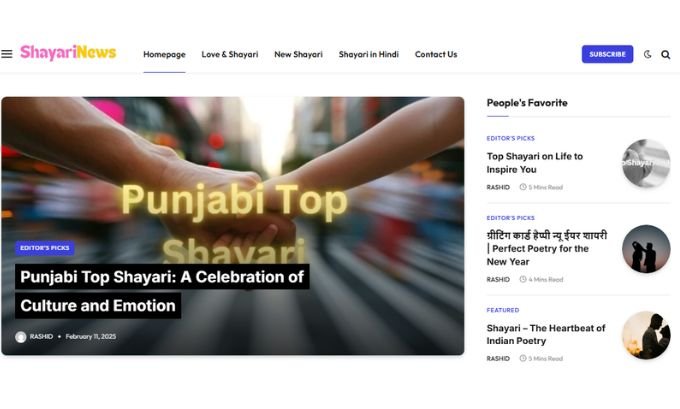The image size is (680, 409).
Task: Open Shayari – The Heartbeat of Indian Poetry
Action: pyautogui.click(x=546, y=334)
